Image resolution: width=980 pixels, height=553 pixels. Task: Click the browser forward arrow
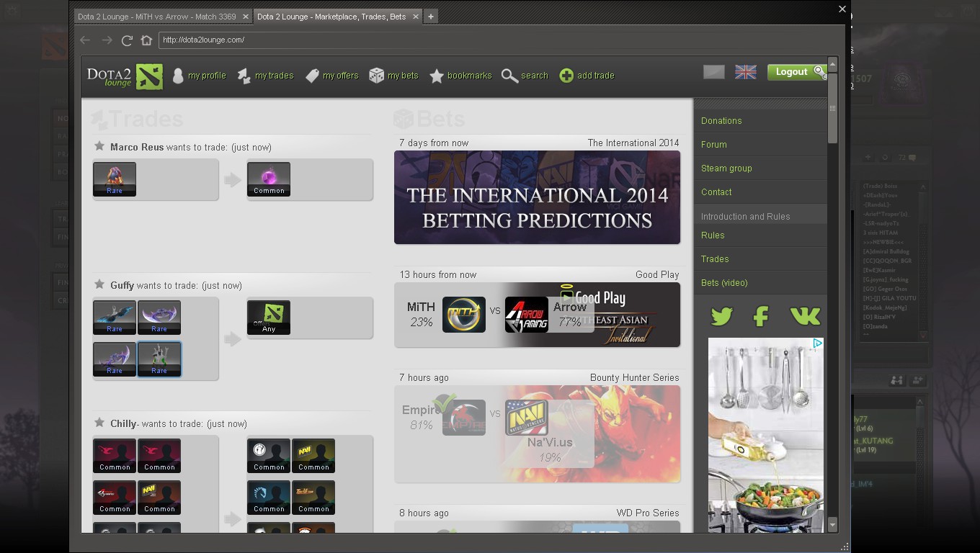(x=107, y=40)
